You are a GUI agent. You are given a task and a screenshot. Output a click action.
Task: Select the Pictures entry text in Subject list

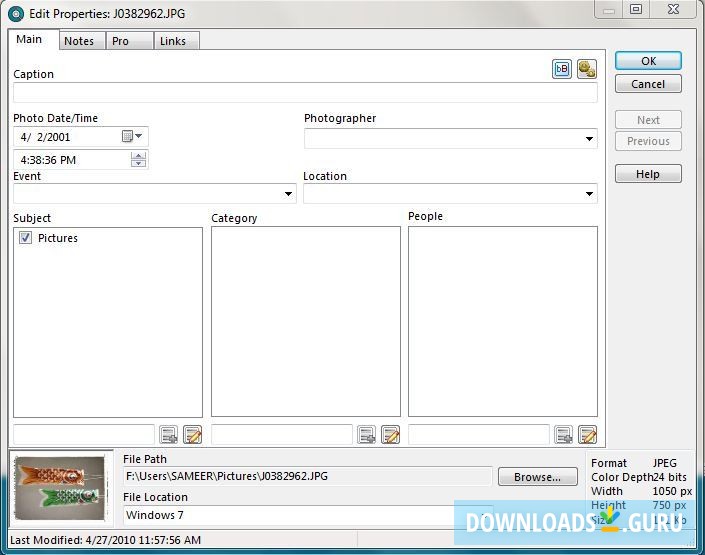(58, 238)
